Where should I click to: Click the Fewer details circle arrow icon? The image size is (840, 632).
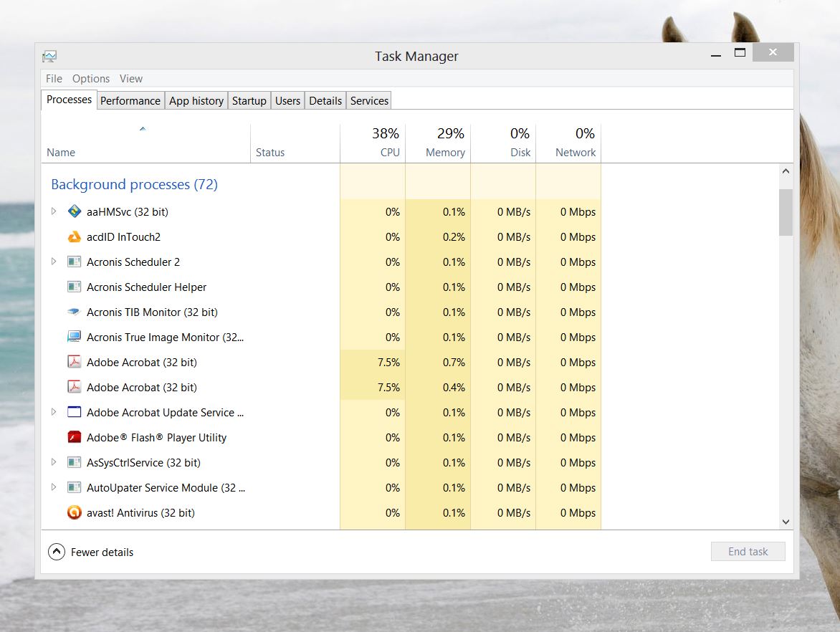click(x=56, y=552)
